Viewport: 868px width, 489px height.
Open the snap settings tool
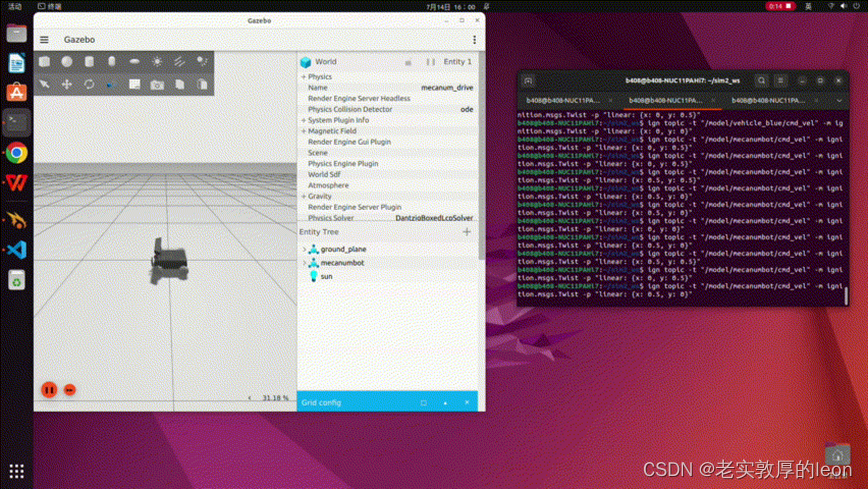(x=112, y=85)
